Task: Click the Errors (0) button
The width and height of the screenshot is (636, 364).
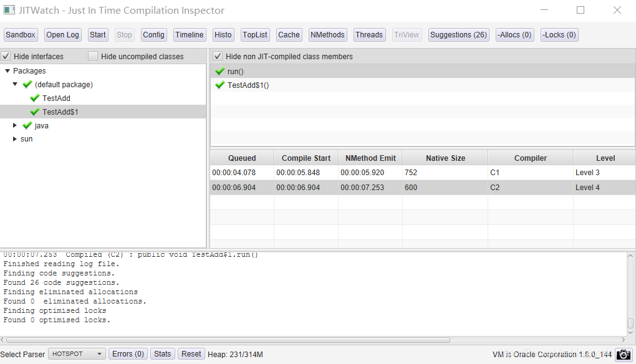Action: (128, 354)
